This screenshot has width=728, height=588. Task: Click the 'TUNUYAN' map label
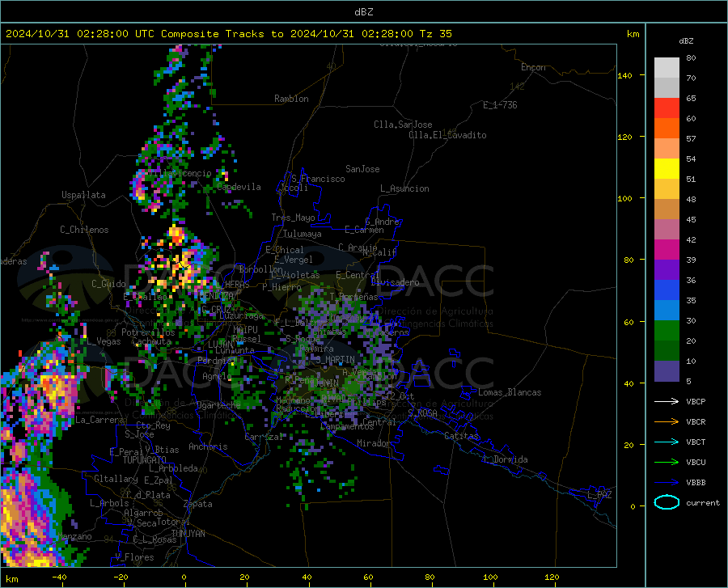coord(188,534)
